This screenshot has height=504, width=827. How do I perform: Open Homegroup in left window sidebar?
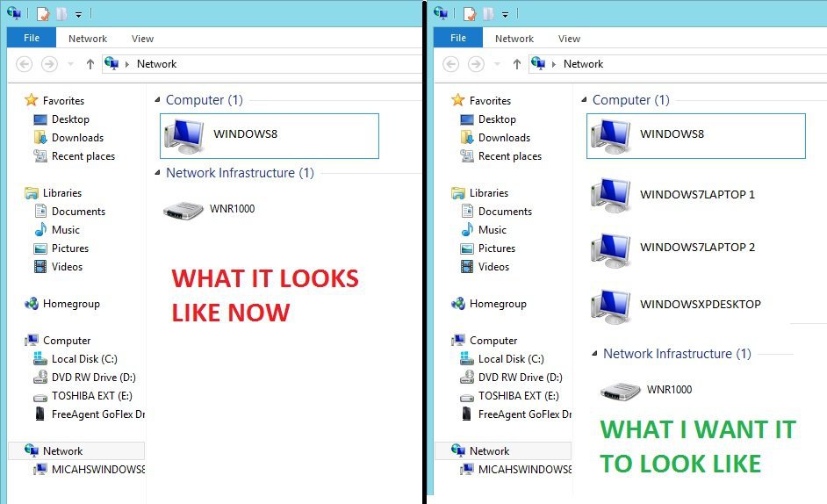pyautogui.click(x=62, y=304)
